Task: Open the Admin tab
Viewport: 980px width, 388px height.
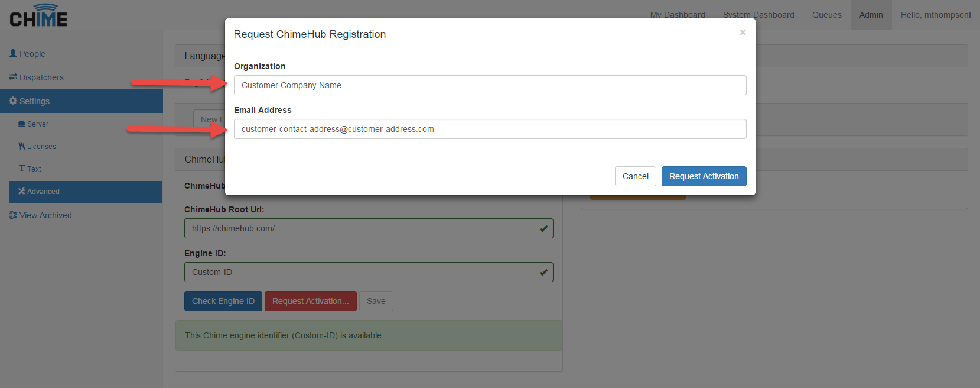Action: pyautogui.click(x=871, y=15)
